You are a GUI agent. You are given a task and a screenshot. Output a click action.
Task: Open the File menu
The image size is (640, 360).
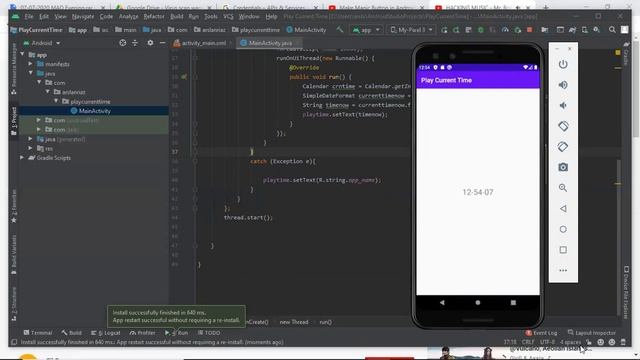click(29, 17)
